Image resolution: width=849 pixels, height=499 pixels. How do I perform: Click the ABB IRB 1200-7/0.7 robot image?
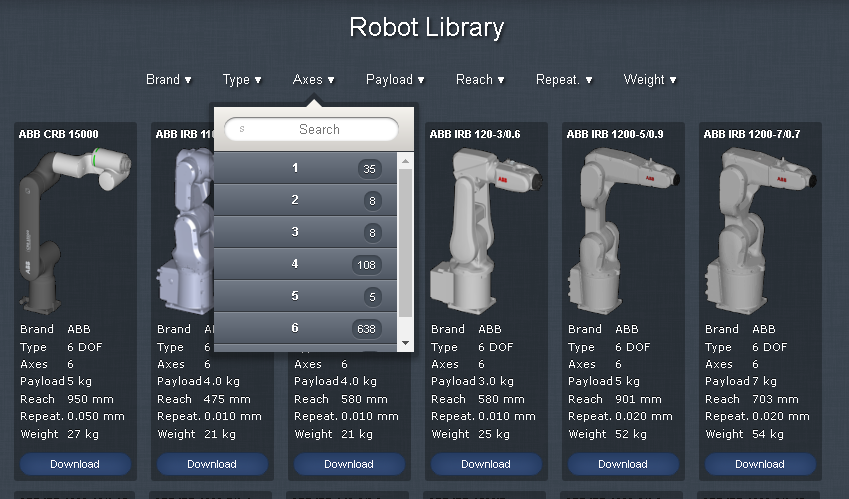(x=760, y=230)
